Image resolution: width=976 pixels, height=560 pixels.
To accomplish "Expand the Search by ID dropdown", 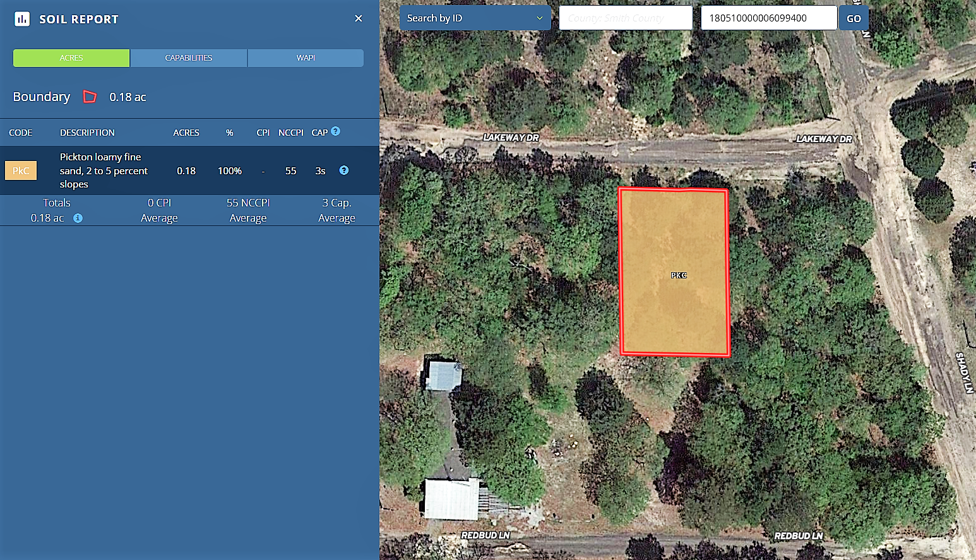I will [475, 18].
